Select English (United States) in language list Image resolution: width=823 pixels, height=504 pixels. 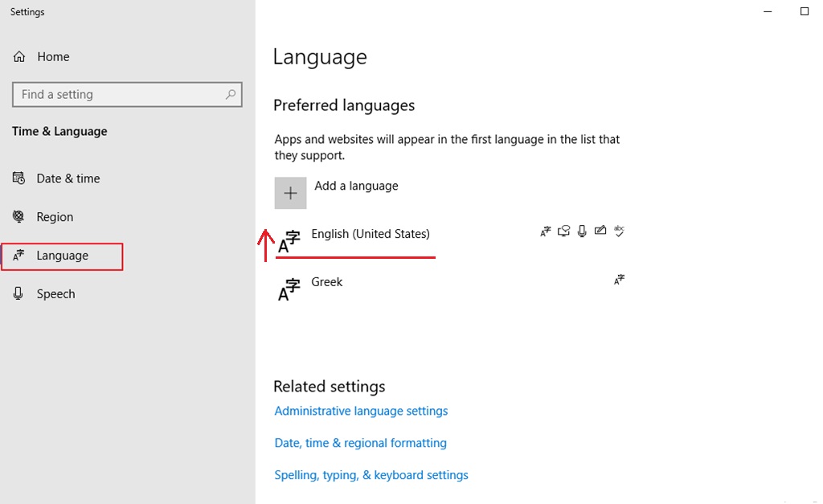pos(371,234)
